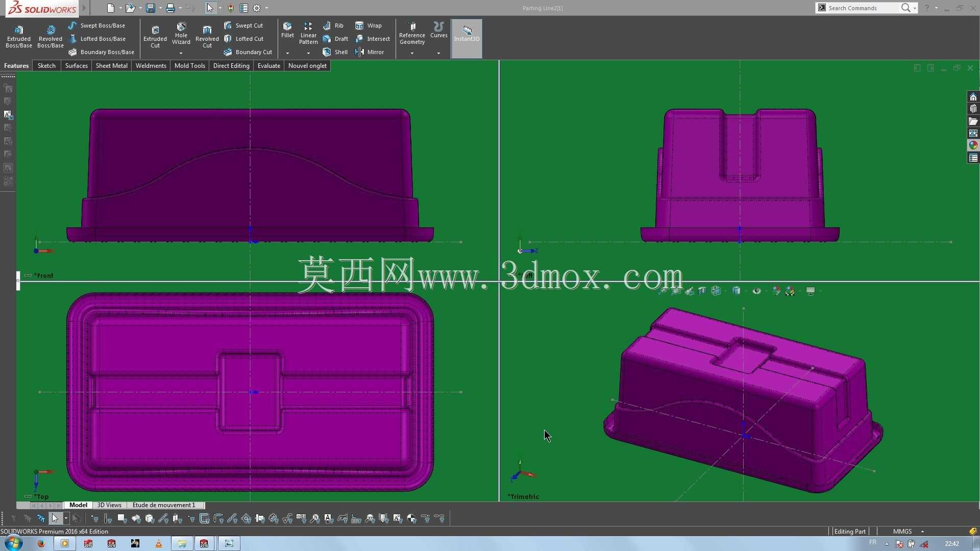The image size is (980, 551).
Task: Switch to the 3D Views bottom tab
Action: (x=109, y=505)
